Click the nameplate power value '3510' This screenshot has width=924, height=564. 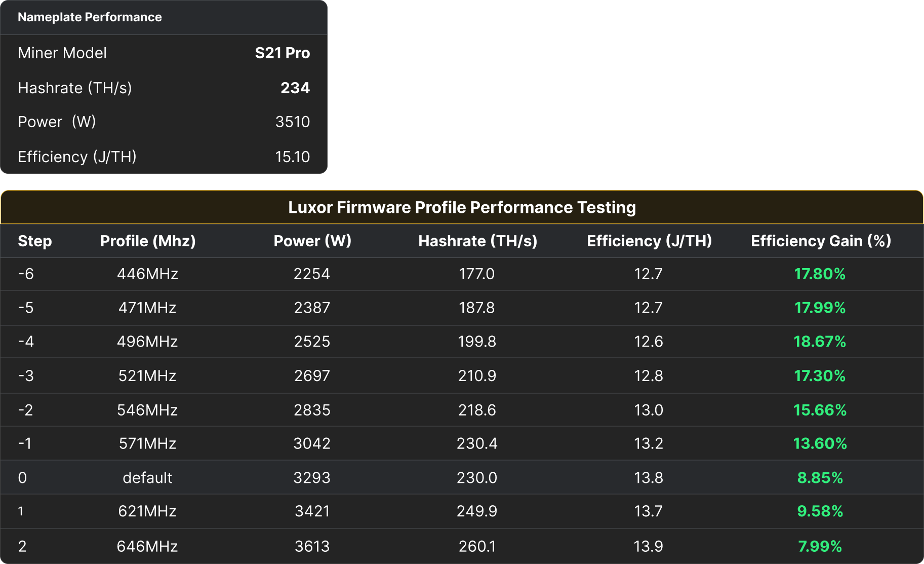[293, 122]
